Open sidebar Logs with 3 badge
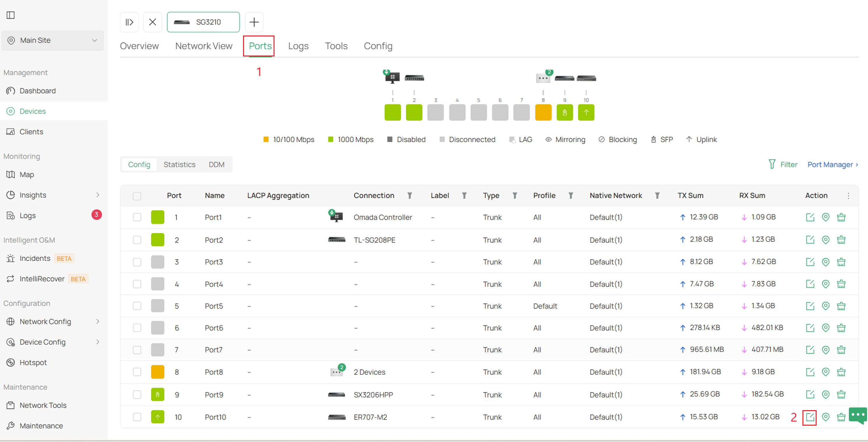Image resolution: width=868 pixels, height=442 pixels. 54,216
